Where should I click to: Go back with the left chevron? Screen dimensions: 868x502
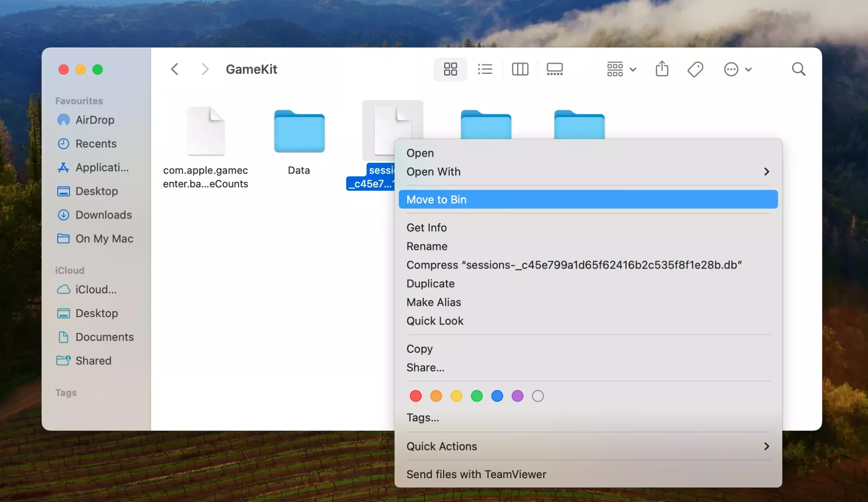click(x=175, y=69)
